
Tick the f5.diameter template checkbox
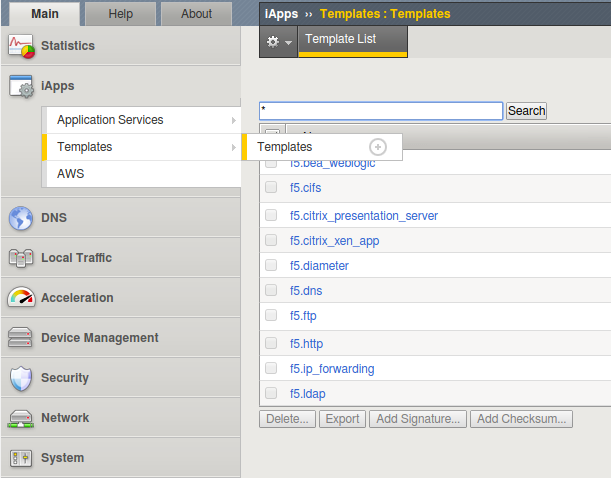point(271,265)
